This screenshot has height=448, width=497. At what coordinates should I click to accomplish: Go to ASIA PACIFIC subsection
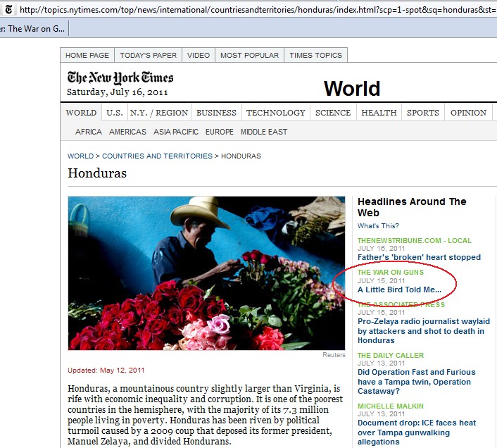[176, 132]
